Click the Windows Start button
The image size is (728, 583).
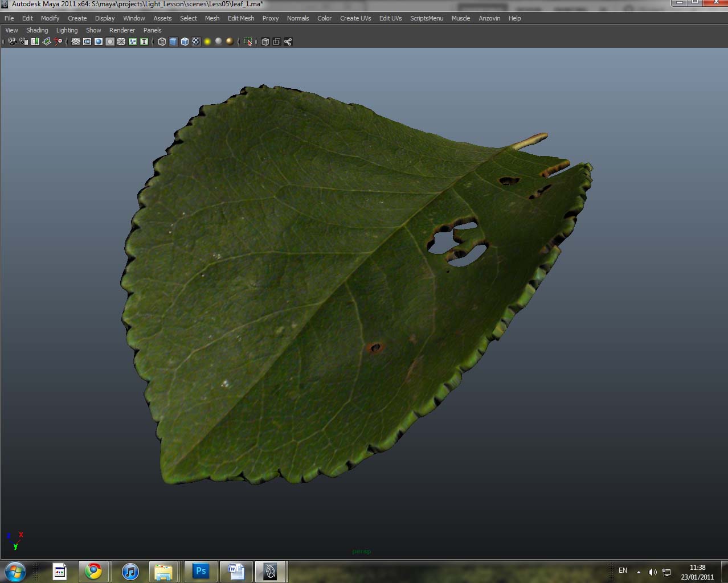click(x=15, y=571)
